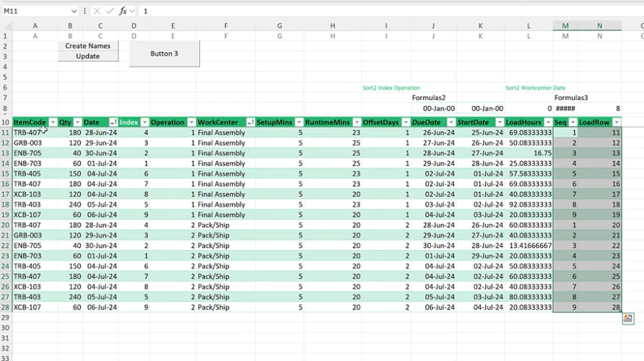Open the Seq filter dropdown
The image size is (644, 361).
(x=573, y=122)
